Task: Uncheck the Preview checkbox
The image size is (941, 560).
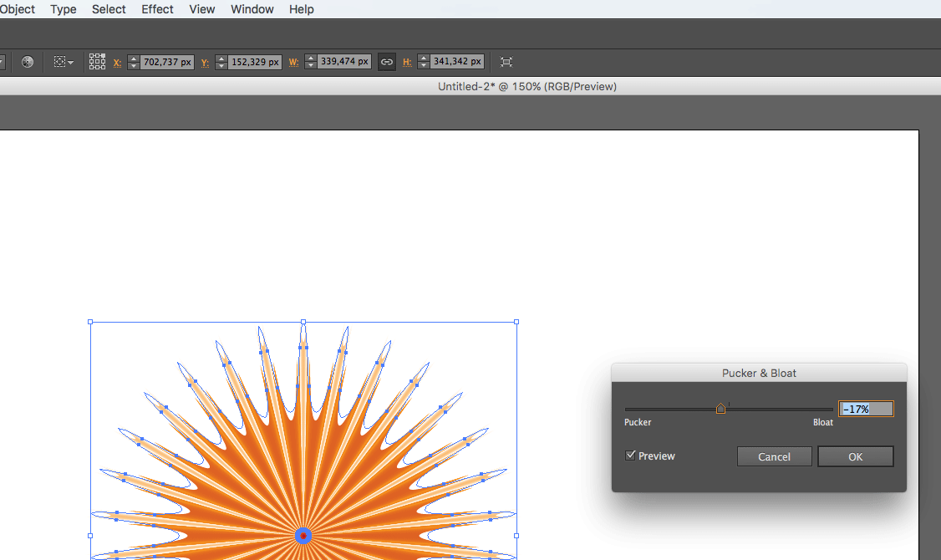Action: pyautogui.click(x=631, y=456)
